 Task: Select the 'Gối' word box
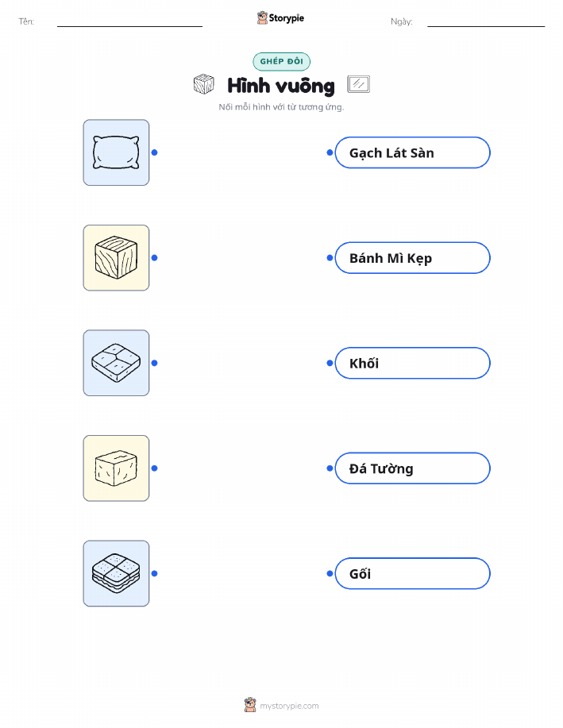click(x=412, y=573)
